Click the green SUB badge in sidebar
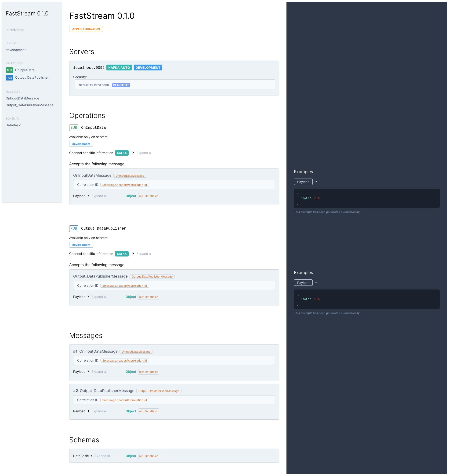 coord(9,70)
